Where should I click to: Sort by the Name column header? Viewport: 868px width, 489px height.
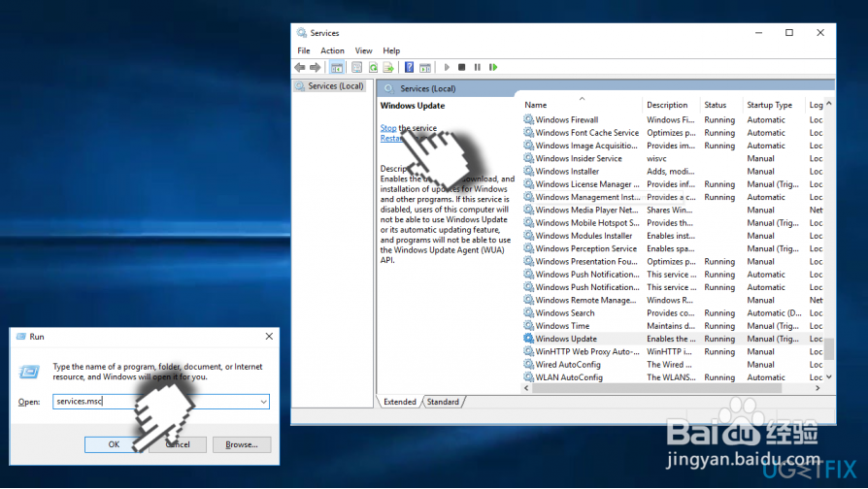pos(582,105)
